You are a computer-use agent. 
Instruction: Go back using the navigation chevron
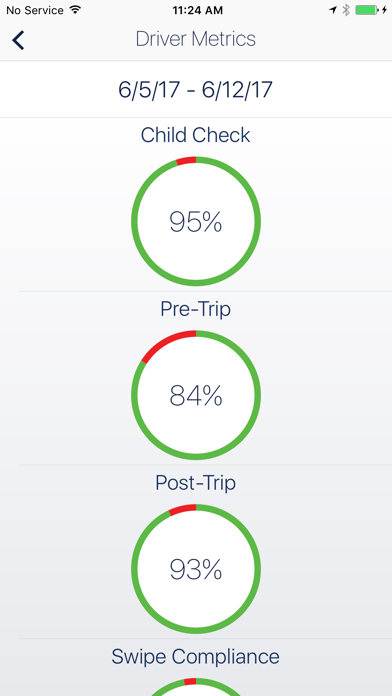tap(18, 40)
